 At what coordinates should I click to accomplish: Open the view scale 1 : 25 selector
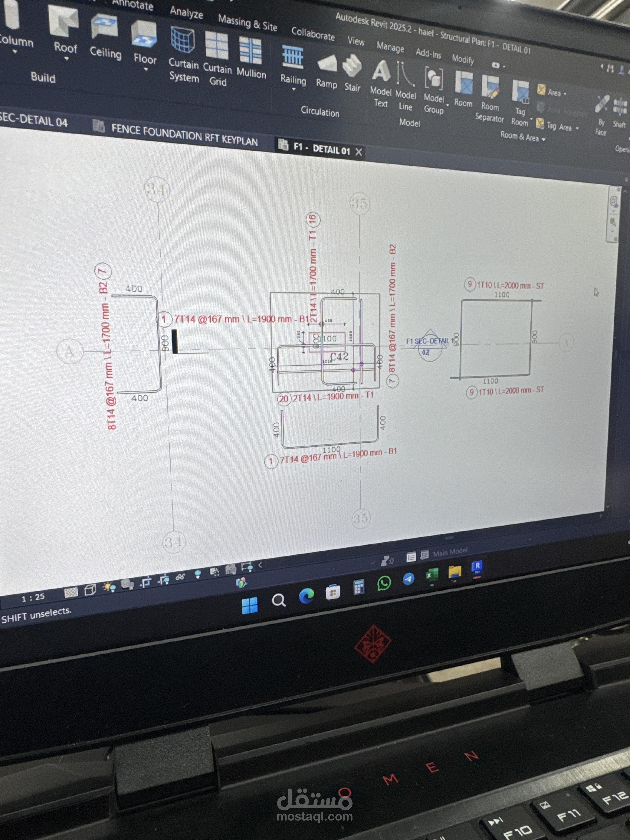point(33,598)
